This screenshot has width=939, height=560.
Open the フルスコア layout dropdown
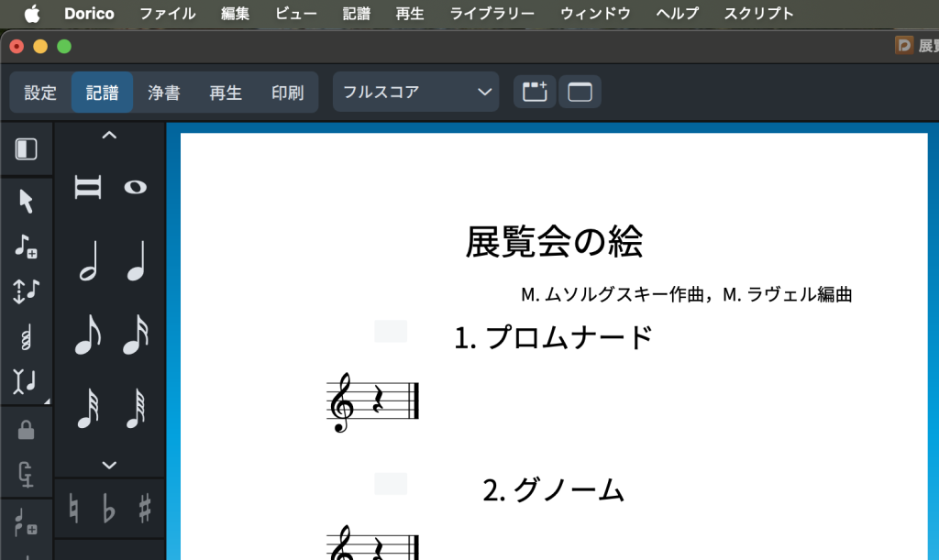pos(415,92)
